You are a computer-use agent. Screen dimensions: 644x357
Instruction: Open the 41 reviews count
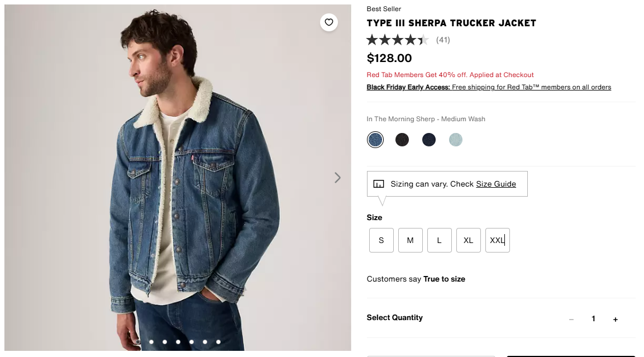tap(443, 40)
